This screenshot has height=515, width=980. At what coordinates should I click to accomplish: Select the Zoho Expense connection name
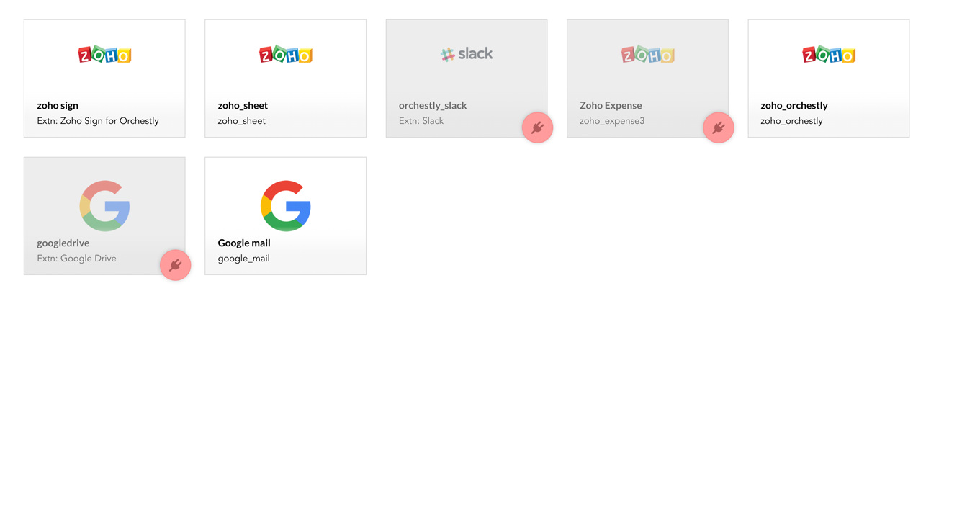point(611,105)
